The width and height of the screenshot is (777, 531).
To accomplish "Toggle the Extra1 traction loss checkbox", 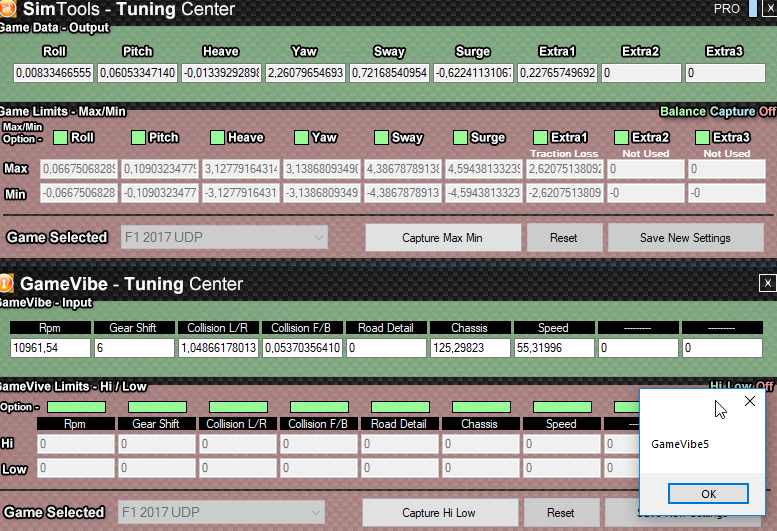I will (x=540, y=138).
